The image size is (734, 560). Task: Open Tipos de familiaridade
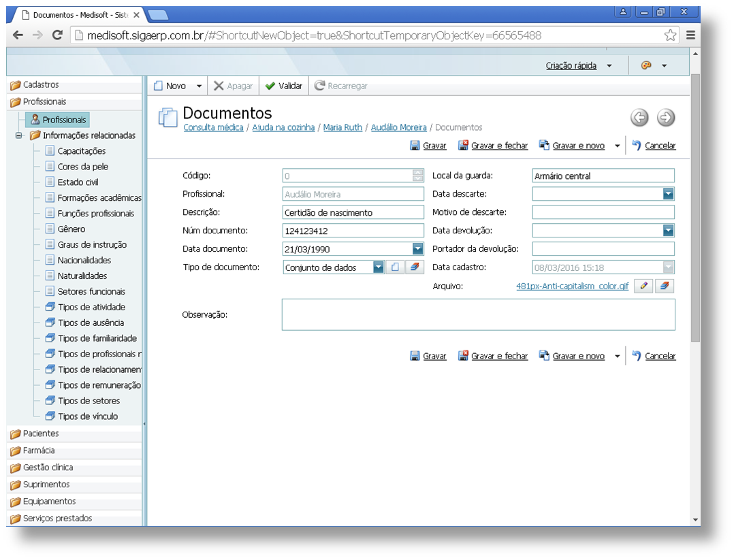[x=97, y=338]
